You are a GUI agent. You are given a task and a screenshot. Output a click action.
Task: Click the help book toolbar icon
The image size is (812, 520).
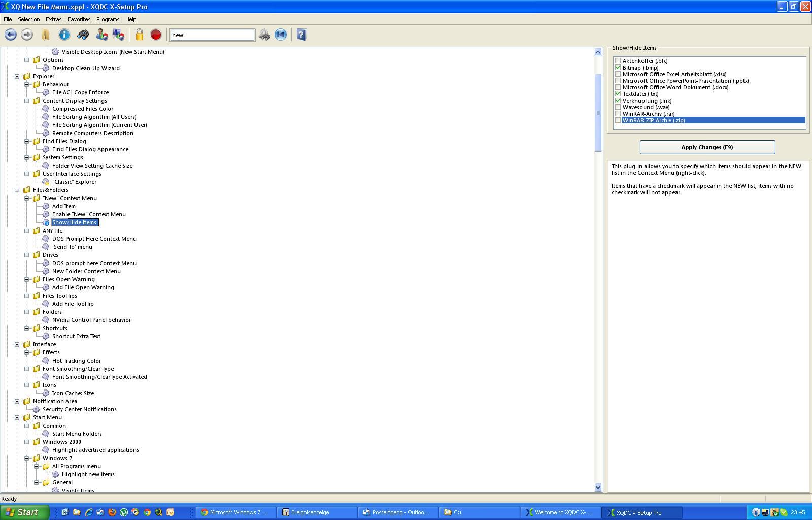click(x=301, y=35)
